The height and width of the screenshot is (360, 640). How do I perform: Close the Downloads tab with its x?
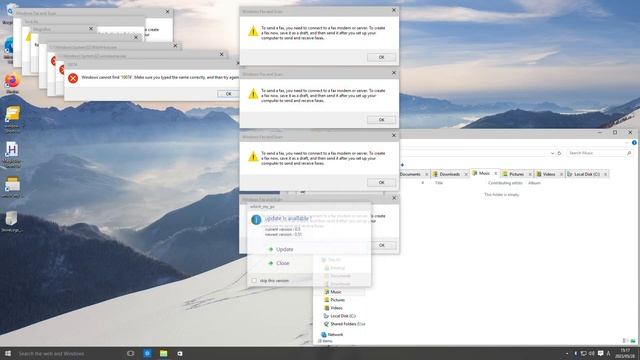(466, 174)
